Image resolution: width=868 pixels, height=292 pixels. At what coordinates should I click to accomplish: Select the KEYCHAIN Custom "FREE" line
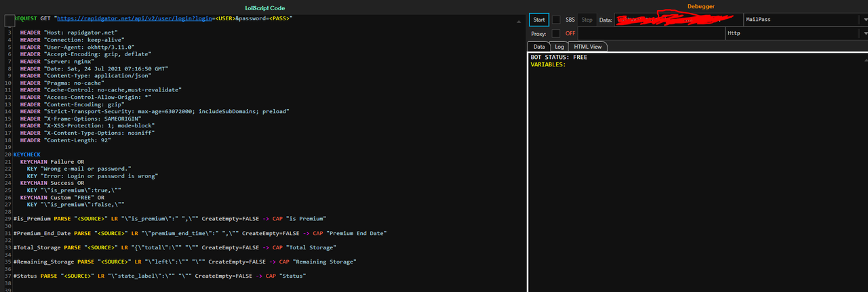pos(64,197)
